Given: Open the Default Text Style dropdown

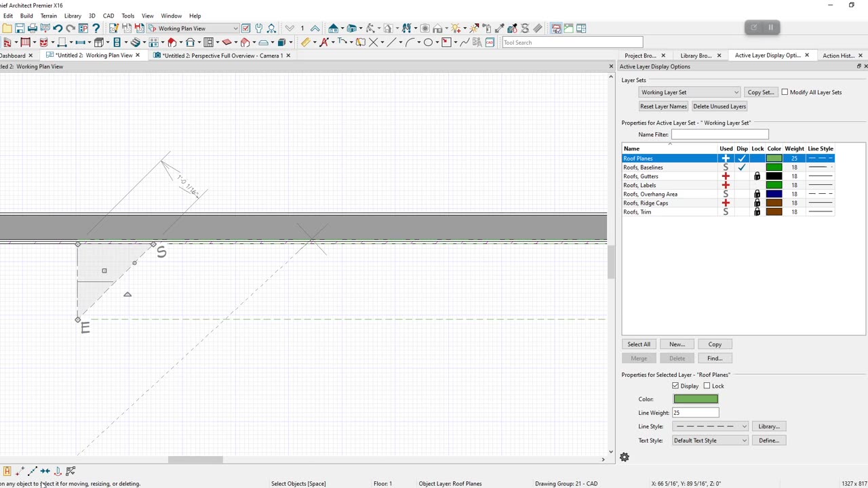Looking at the screenshot, I should click(710, 441).
